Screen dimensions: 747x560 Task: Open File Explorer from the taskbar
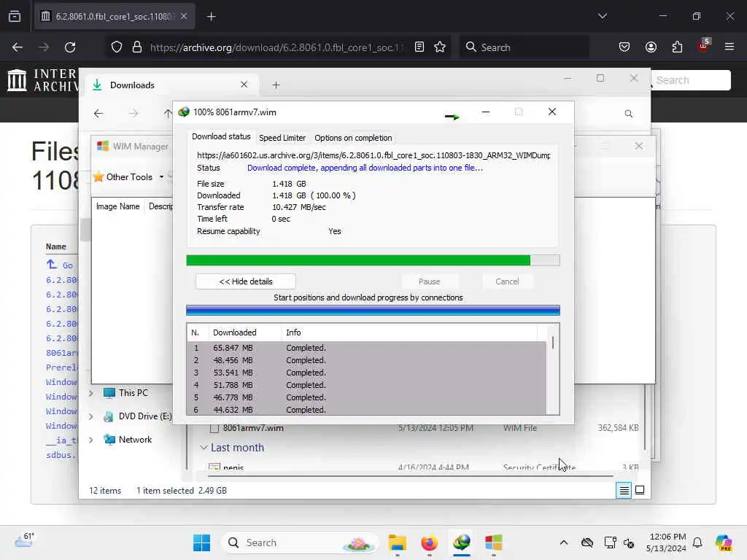pyautogui.click(x=397, y=542)
